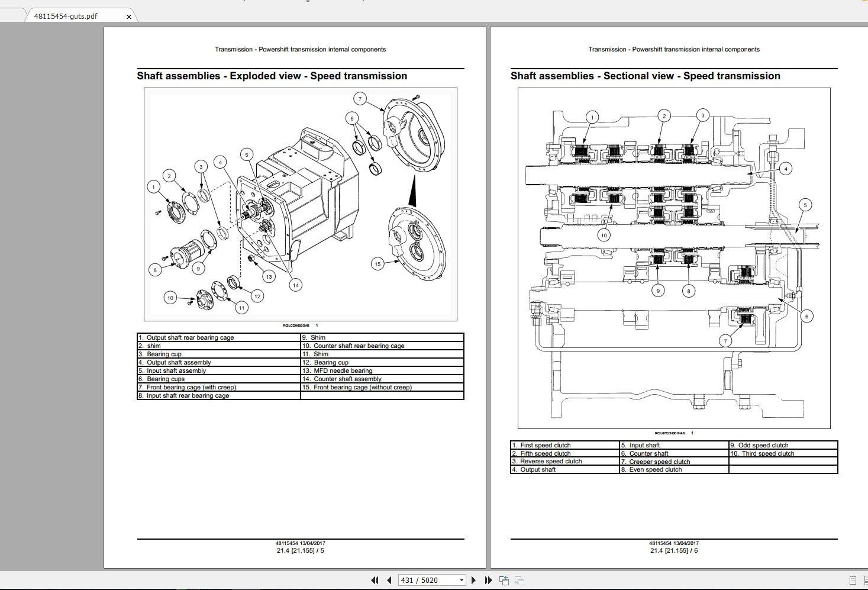Click the footer text 21.4 [21.155] / 5
This screenshot has height=590, width=868.
(299, 550)
